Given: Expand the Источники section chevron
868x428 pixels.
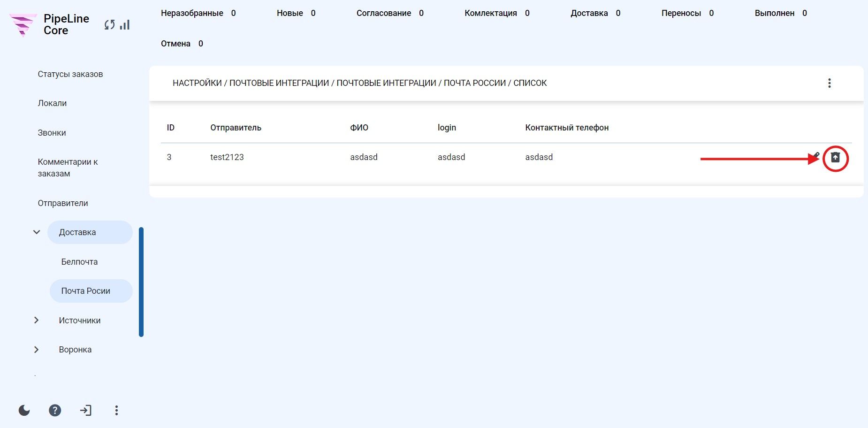Looking at the screenshot, I should (x=37, y=320).
